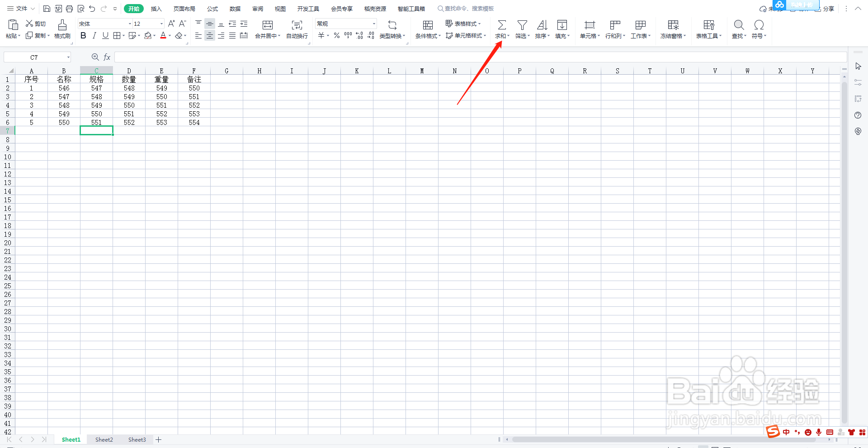Click the fill color bucket swatch
This screenshot has height=448, width=868.
pyautogui.click(x=148, y=35)
